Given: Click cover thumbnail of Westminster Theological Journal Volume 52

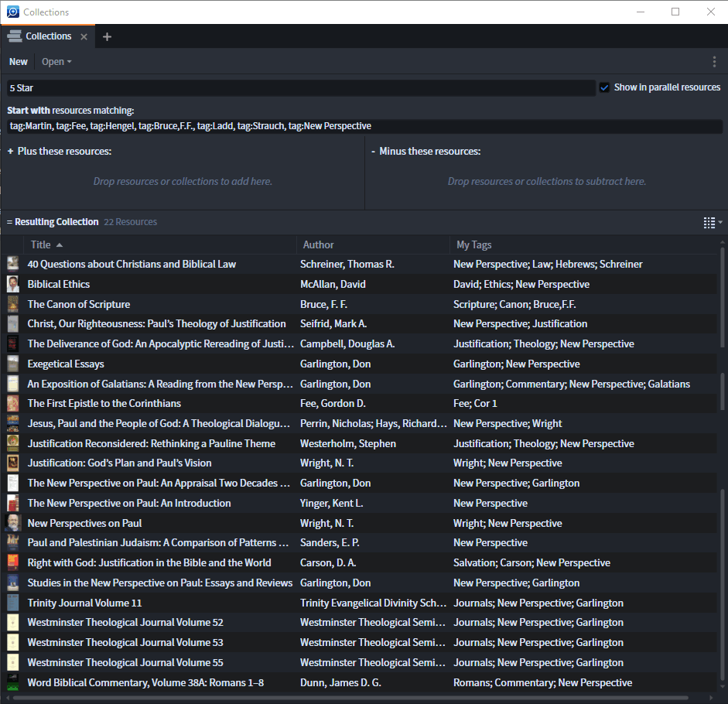Looking at the screenshot, I should pyautogui.click(x=13, y=622).
